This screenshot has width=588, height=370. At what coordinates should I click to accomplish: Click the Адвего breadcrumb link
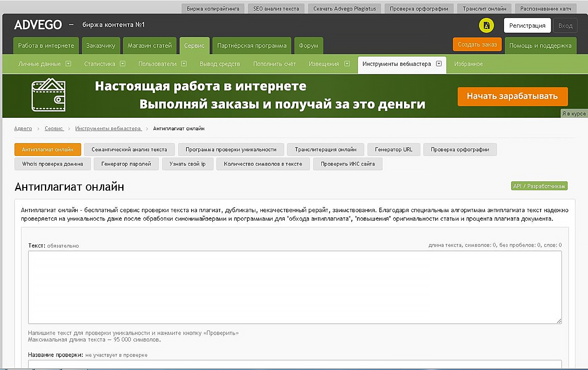coord(23,128)
